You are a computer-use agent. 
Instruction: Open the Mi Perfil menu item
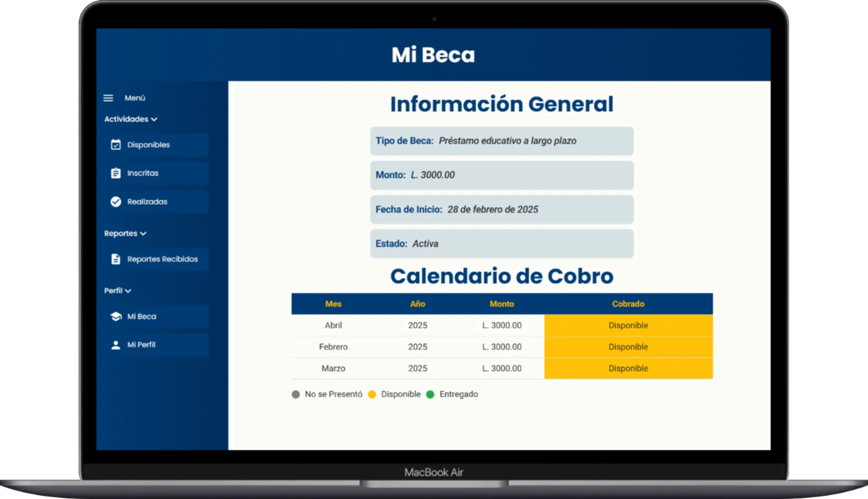coord(141,345)
